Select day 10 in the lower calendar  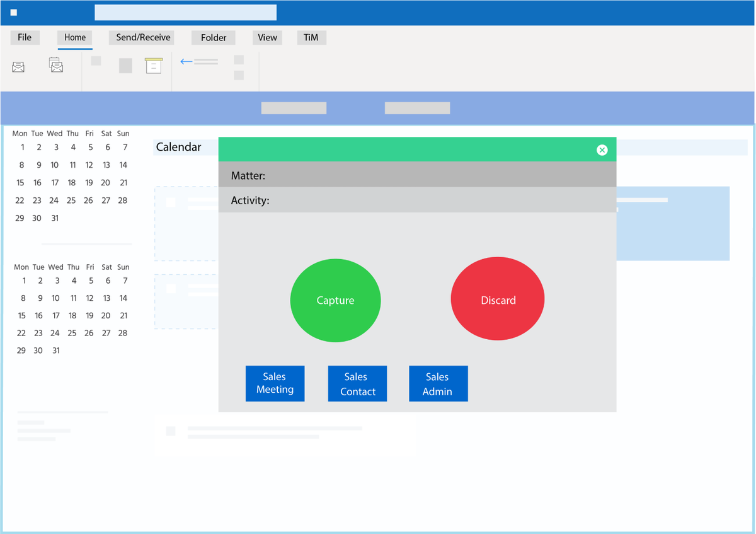55,298
